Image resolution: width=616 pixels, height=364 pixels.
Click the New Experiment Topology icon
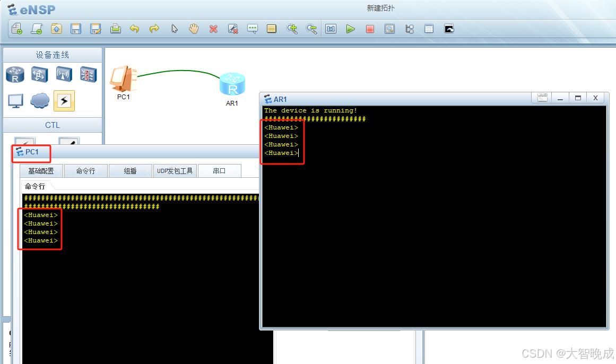[37, 29]
